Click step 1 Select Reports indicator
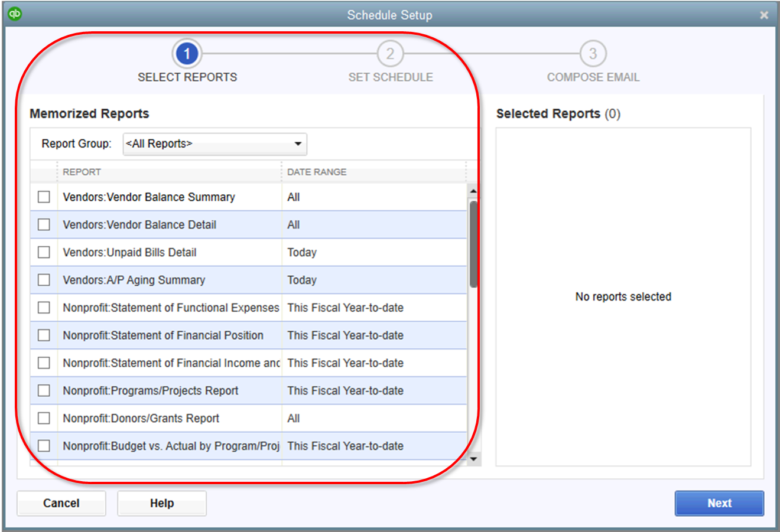The image size is (780, 532). (187, 53)
